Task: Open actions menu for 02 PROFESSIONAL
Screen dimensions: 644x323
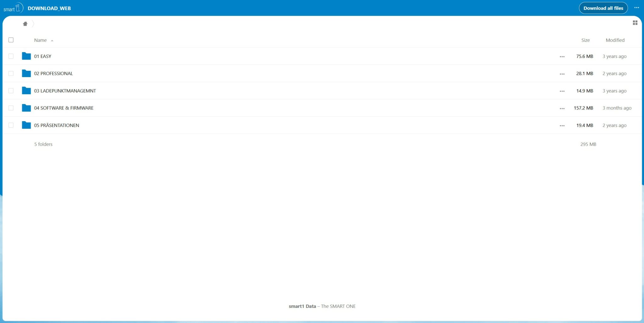Action: pyautogui.click(x=562, y=74)
